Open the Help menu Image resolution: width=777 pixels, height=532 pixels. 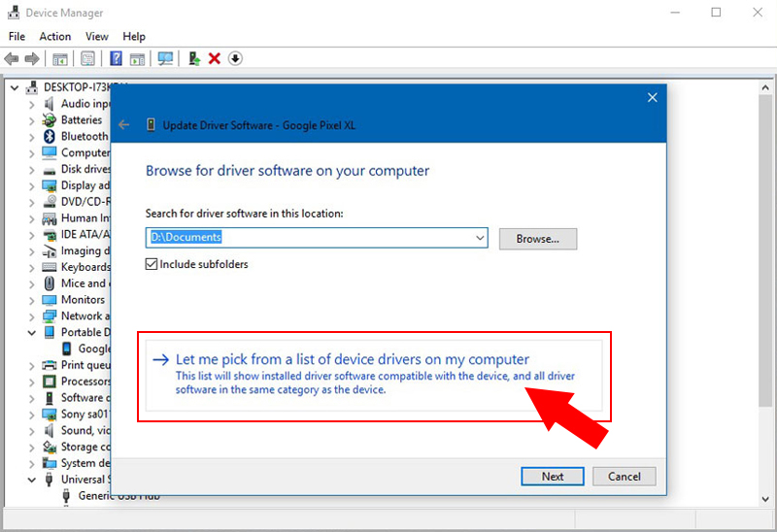(x=134, y=36)
